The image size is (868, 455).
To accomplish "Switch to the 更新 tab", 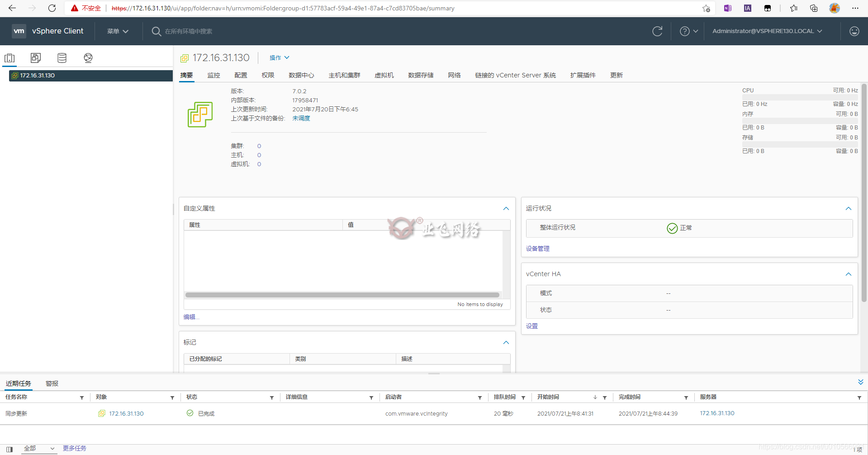I will click(616, 75).
